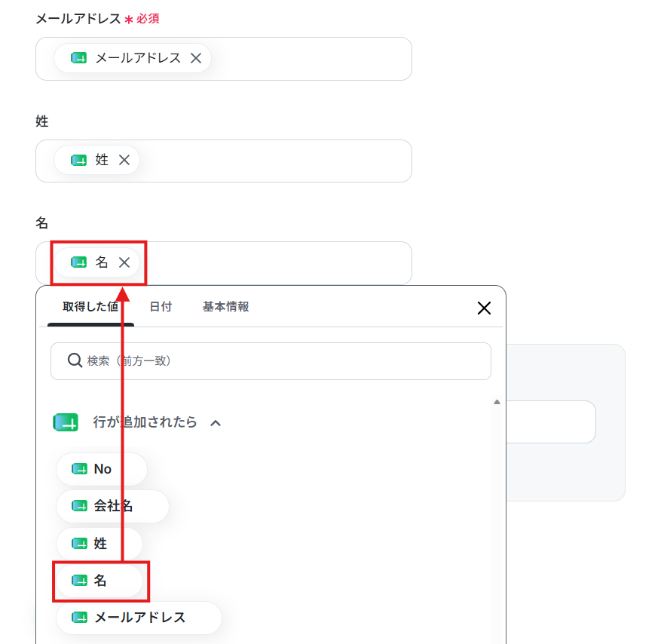The width and height of the screenshot is (664, 644).
Task: Collapse the 行が追加されたら section chevron
Action: pyautogui.click(x=216, y=423)
